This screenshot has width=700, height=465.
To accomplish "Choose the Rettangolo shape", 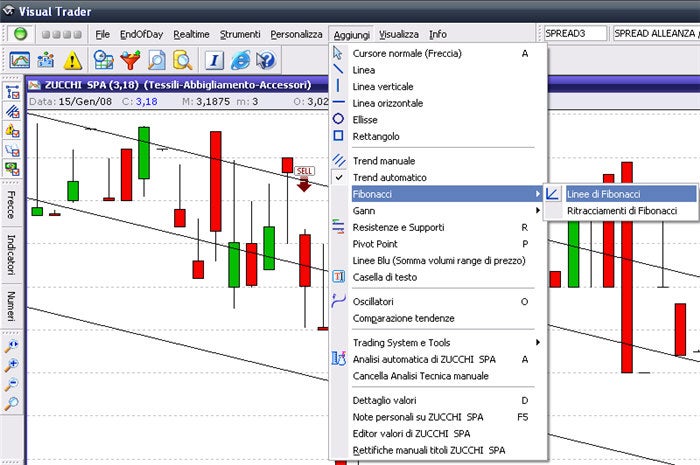I will [x=438, y=136].
